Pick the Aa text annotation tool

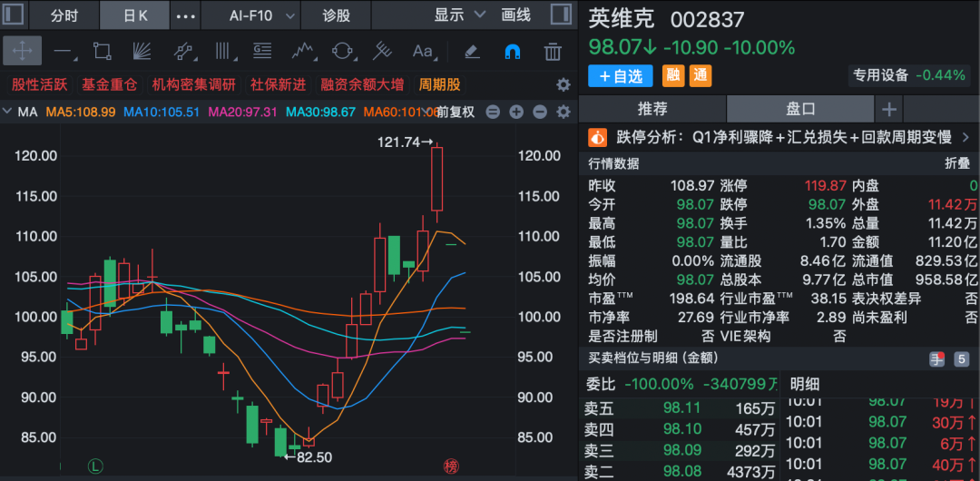coord(423,51)
